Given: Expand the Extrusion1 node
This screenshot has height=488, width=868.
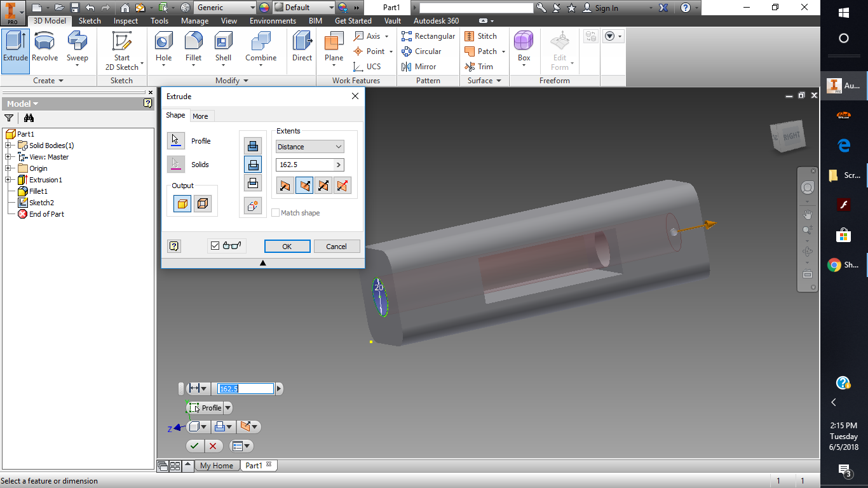Looking at the screenshot, I should pyautogui.click(x=8, y=180).
